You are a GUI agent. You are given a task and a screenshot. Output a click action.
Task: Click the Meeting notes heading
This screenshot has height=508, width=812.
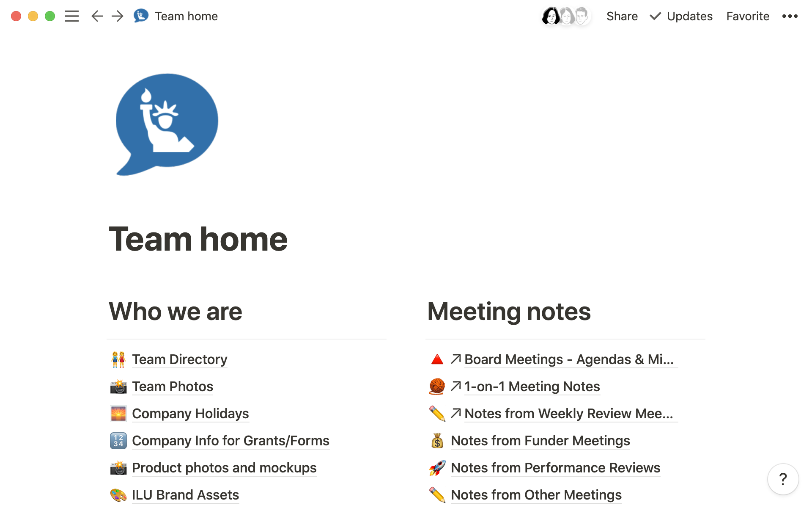[x=509, y=312]
